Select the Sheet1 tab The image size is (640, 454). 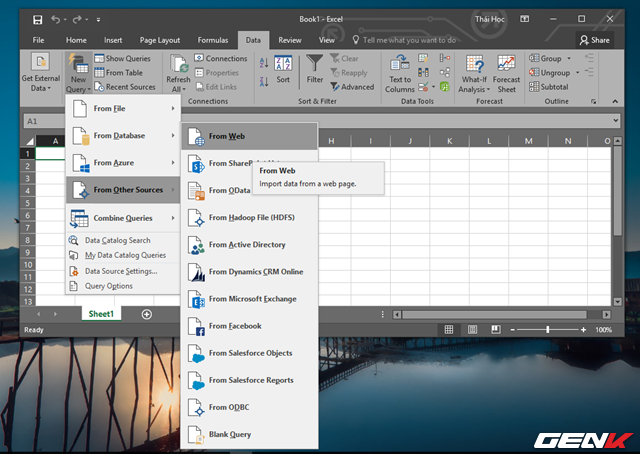(101, 314)
